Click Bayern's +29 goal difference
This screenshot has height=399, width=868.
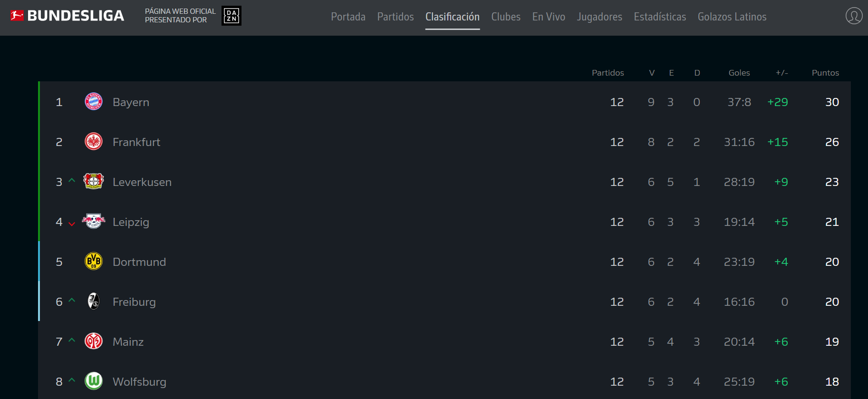[778, 102]
